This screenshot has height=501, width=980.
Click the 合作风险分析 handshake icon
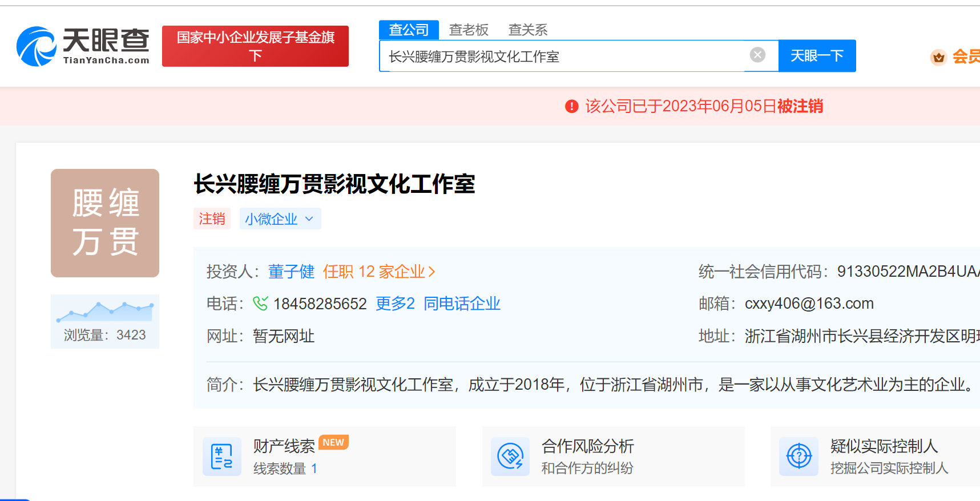(510, 456)
